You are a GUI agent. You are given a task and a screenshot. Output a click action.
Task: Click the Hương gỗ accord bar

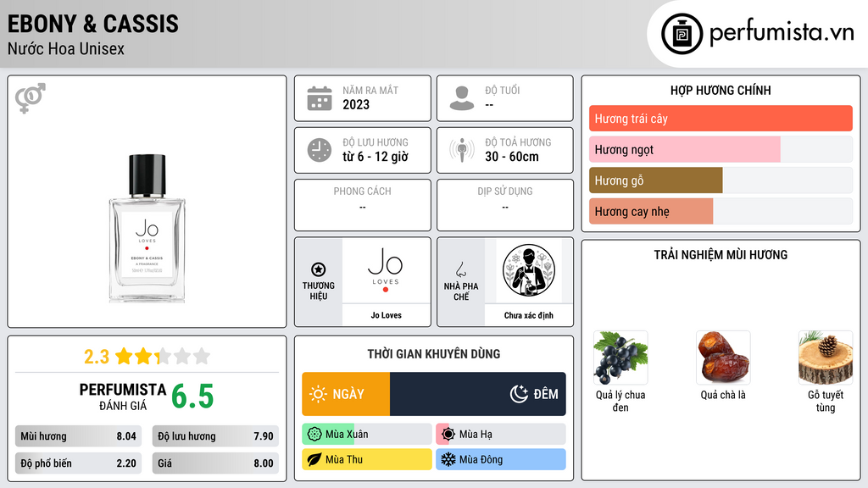click(x=721, y=180)
